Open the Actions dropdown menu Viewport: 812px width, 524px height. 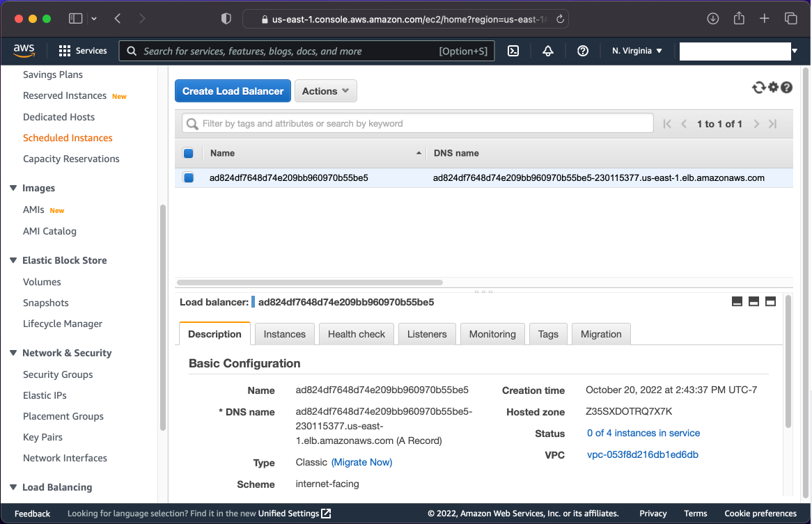point(326,91)
